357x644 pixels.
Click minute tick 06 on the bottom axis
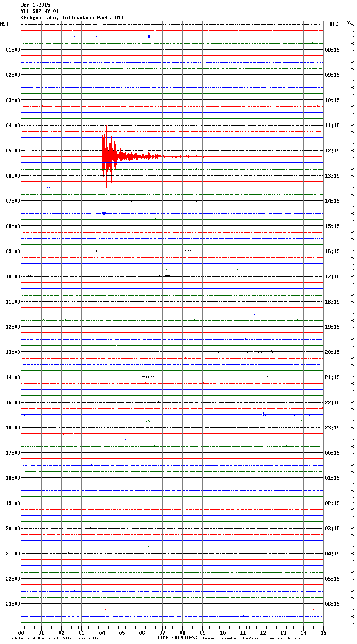[142, 633]
